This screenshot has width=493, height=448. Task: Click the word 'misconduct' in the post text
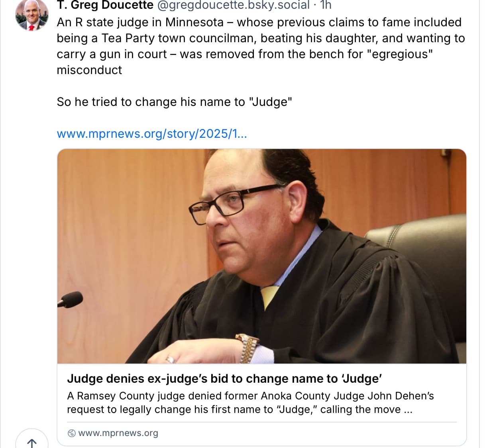tap(89, 70)
